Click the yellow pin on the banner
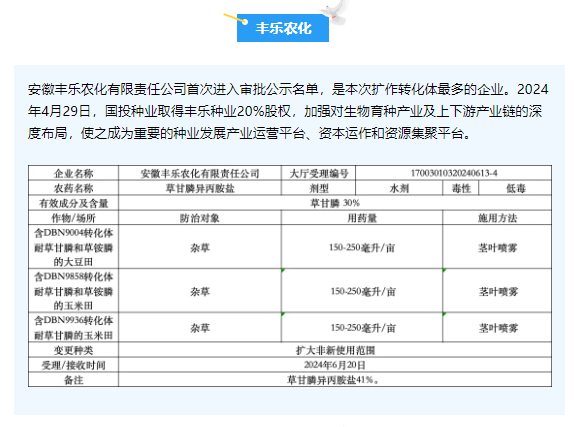The width and height of the screenshot is (574, 427). pos(236,18)
